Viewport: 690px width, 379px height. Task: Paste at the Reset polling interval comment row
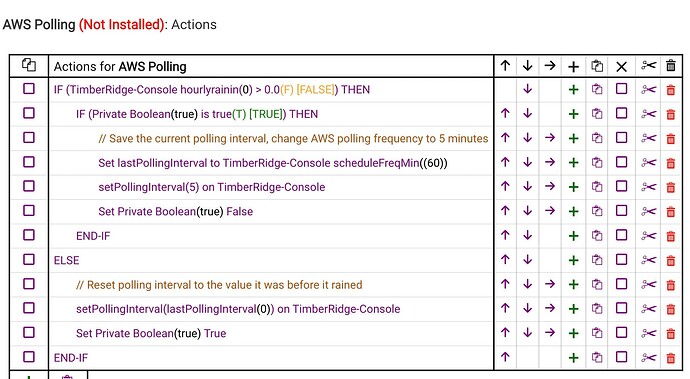[597, 284]
